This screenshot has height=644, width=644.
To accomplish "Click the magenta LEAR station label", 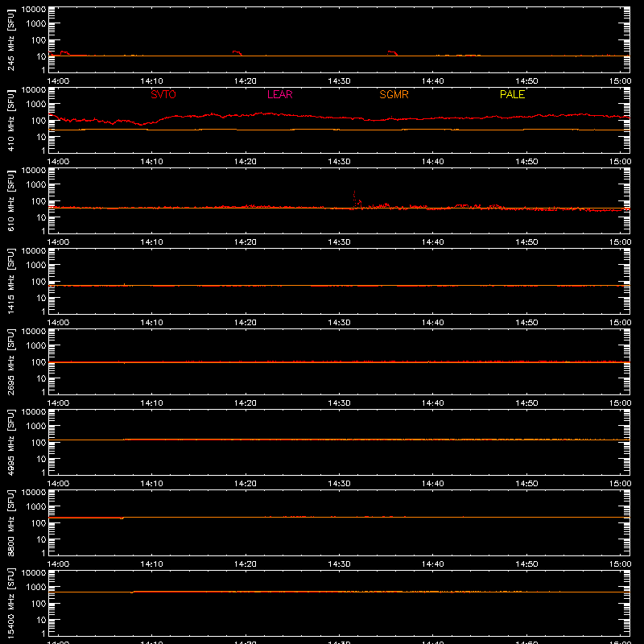I will (x=279, y=94).
